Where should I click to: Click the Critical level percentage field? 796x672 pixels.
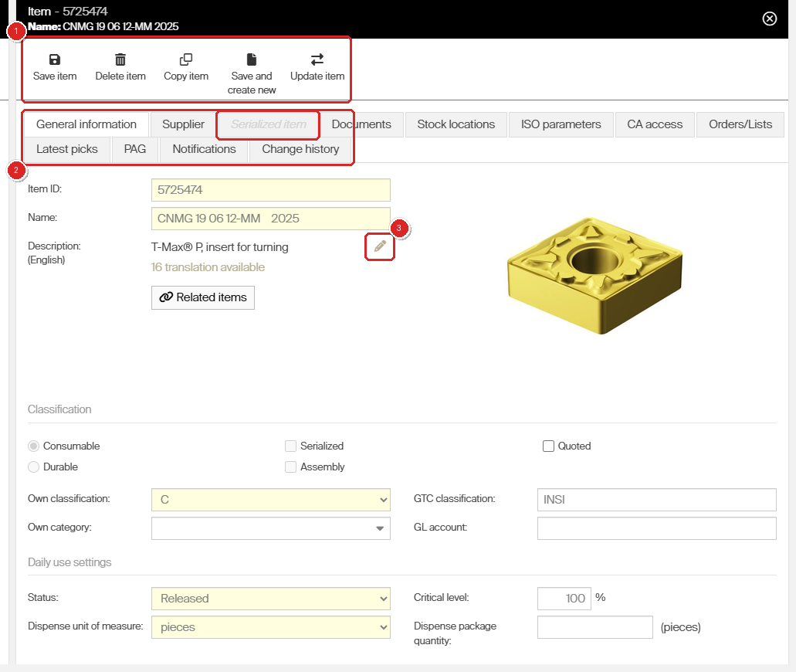click(564, 599)
